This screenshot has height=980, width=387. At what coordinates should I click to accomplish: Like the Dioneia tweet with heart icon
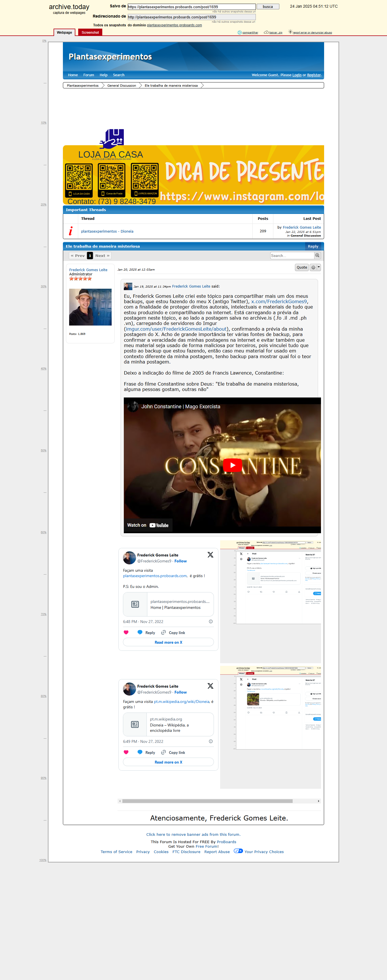tap(126, 752)
